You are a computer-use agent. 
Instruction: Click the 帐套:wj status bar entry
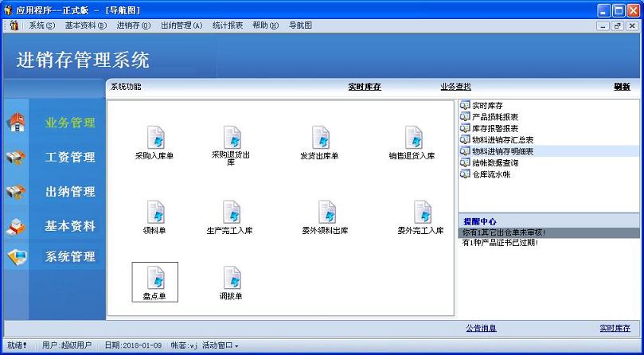coord(185,345)
